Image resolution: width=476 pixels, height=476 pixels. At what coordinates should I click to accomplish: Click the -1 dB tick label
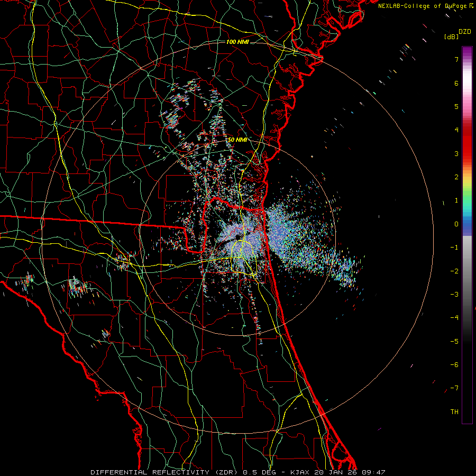[454, 248]
